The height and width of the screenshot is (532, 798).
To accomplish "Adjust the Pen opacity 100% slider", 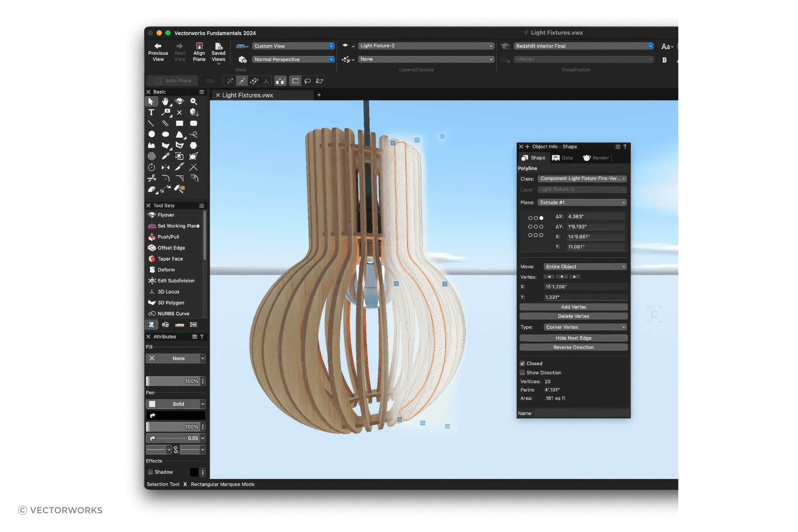I will pyautogui.click(x=173, y=427).
